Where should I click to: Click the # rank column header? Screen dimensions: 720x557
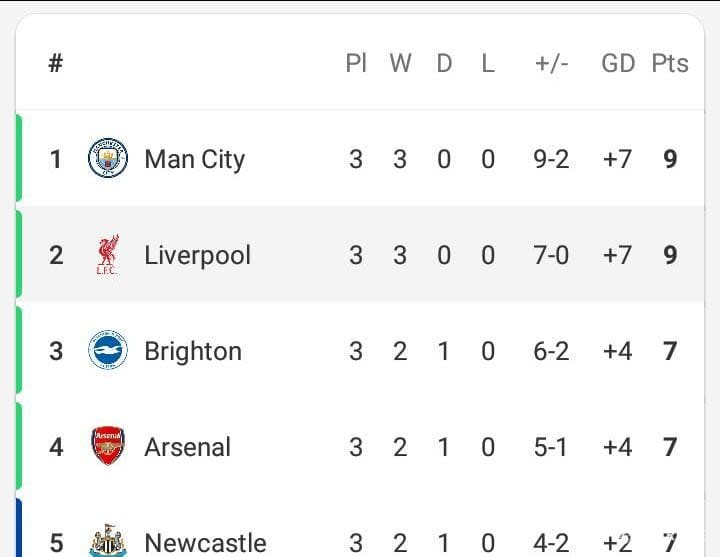56,63
